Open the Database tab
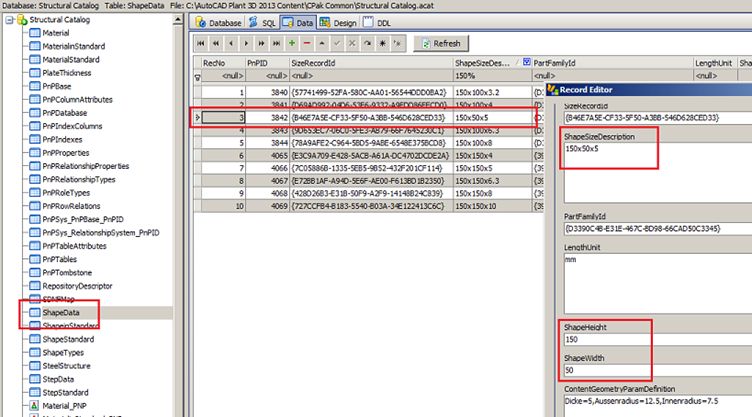Viewport: 752px width, 417px height. [218, 23]
